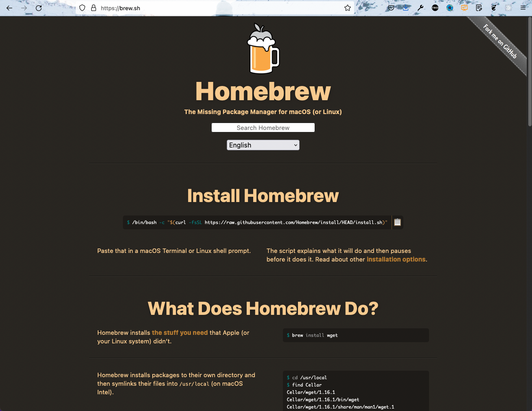Click the inline /usr/local code text

pyautogui.click(x=194, y=384)
